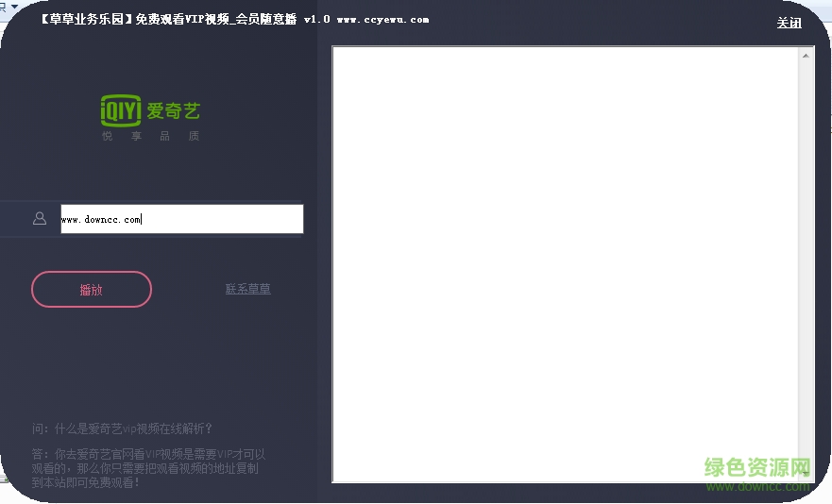832x504 pixels.
Task: Click the 关闭 close button
Action: point(789,23)
